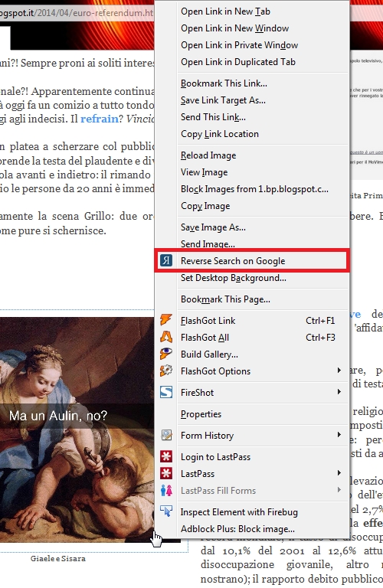Image resolution: width=383 pixels, height=588 pixels.
Task: Click the Form History icon
Action: point(166,435)
